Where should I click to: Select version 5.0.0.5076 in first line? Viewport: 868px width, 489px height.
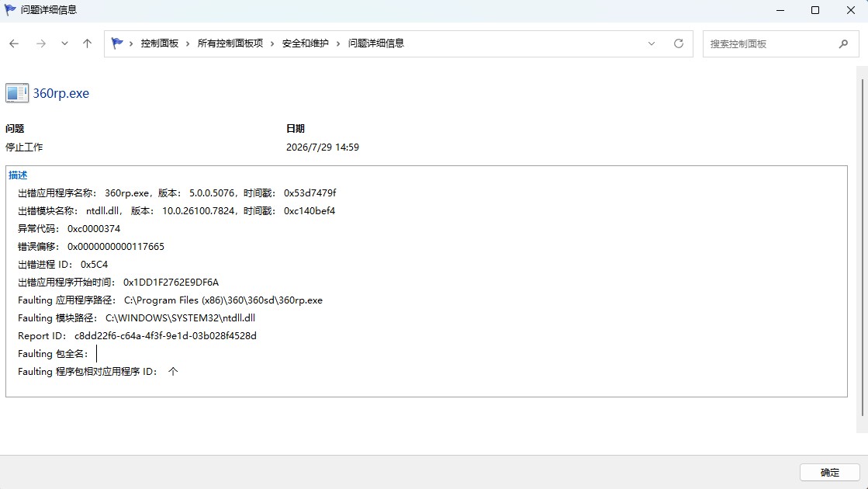coord(212,193)
